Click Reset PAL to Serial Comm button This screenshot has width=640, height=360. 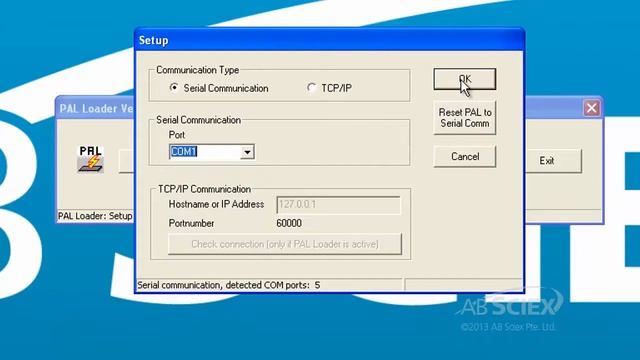(x=464, y=118)
